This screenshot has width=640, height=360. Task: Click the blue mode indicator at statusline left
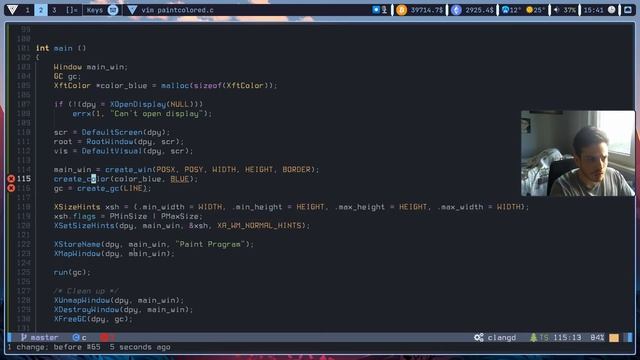(10, 338)
